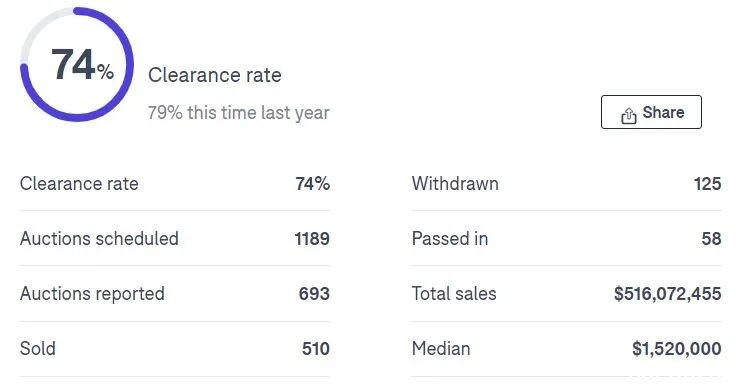Image resolution: width=739 pixels, height=385 pixels.
Task: Select the Clearance rate row label
Action: pos(79,183)
